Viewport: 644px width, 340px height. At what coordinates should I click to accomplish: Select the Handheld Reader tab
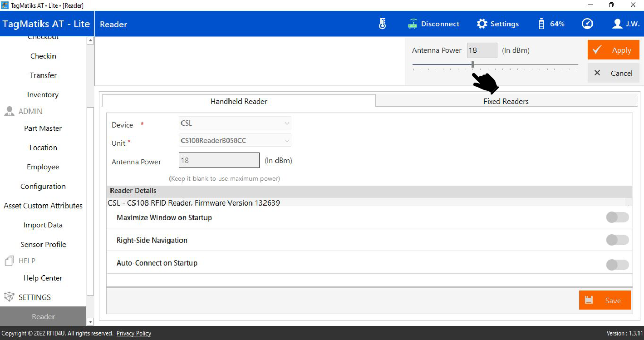(x=239, y=101)
